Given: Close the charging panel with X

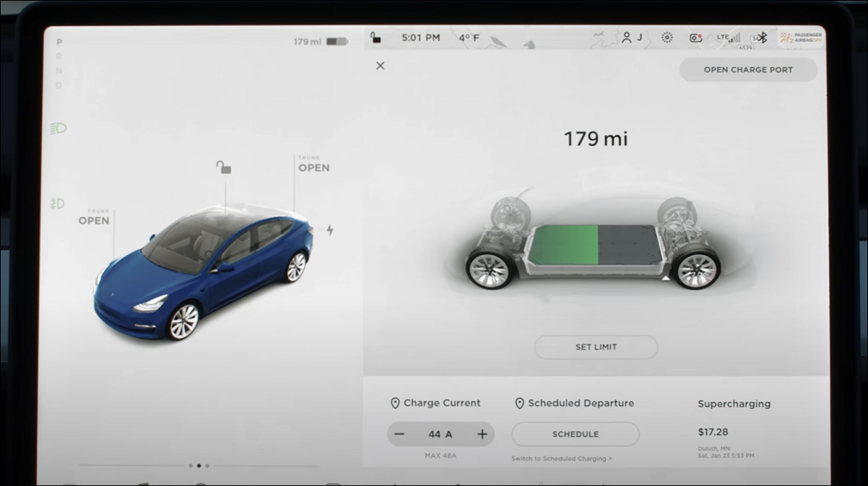Looking at the screenshot, I should click(381, 66).
